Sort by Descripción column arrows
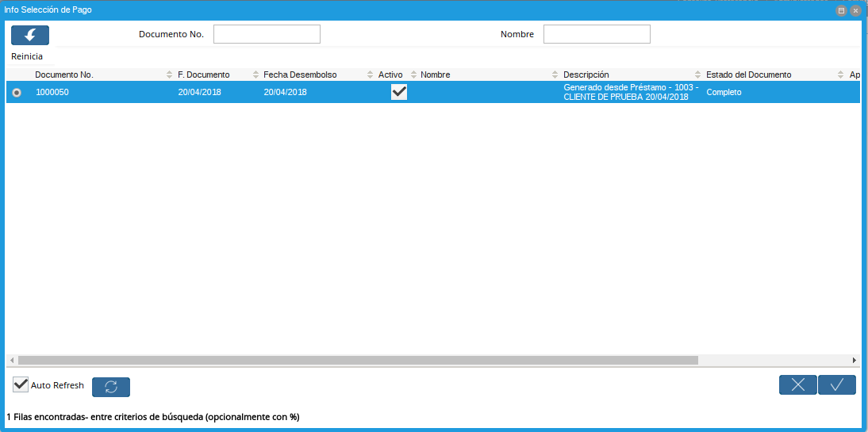The image size is (868, 432). (699, 75)
